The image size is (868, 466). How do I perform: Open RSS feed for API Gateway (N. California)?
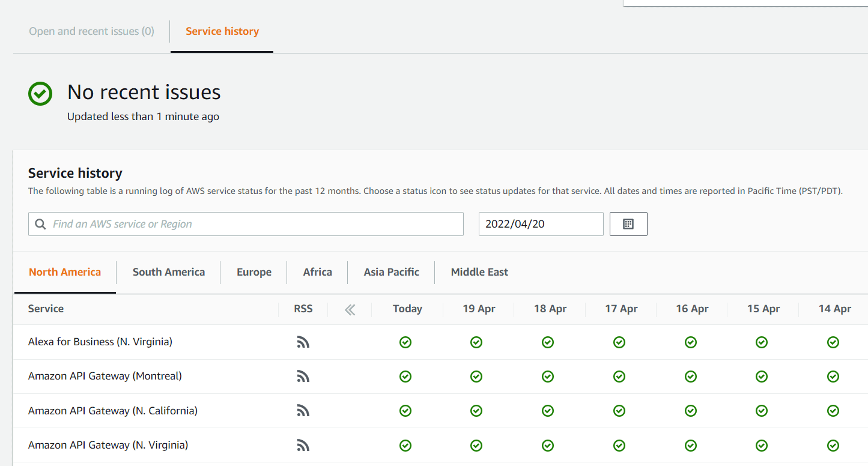click(303, 410)
